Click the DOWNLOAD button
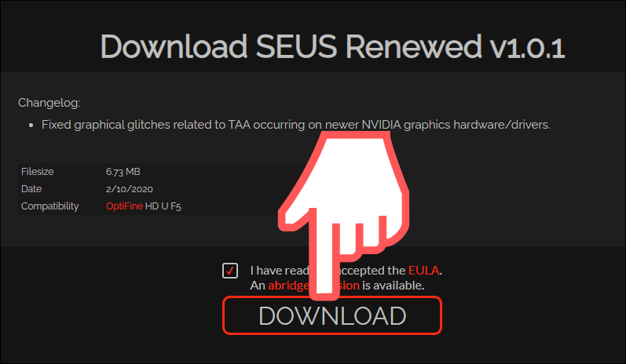Screen dimensions: 626x364 click(x=332, y=315)
